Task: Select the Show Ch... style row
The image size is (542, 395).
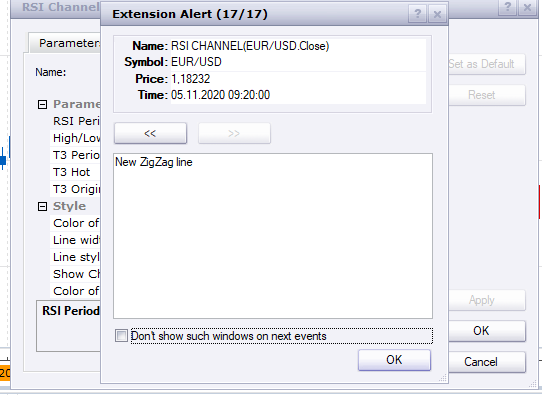Action: [75, 274]
